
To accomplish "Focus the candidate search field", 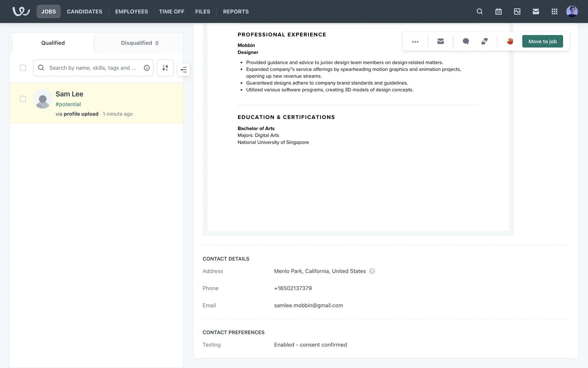I will pos(92,68).
